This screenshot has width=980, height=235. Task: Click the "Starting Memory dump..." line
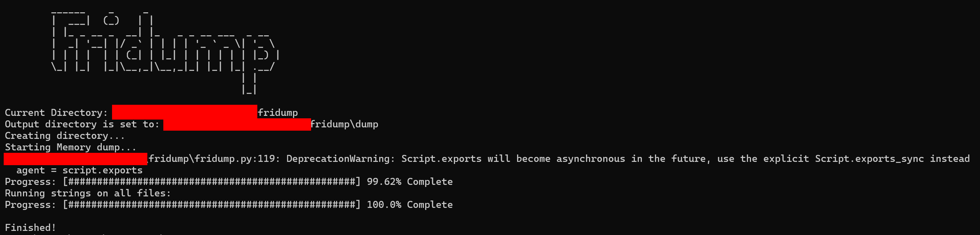70,147
